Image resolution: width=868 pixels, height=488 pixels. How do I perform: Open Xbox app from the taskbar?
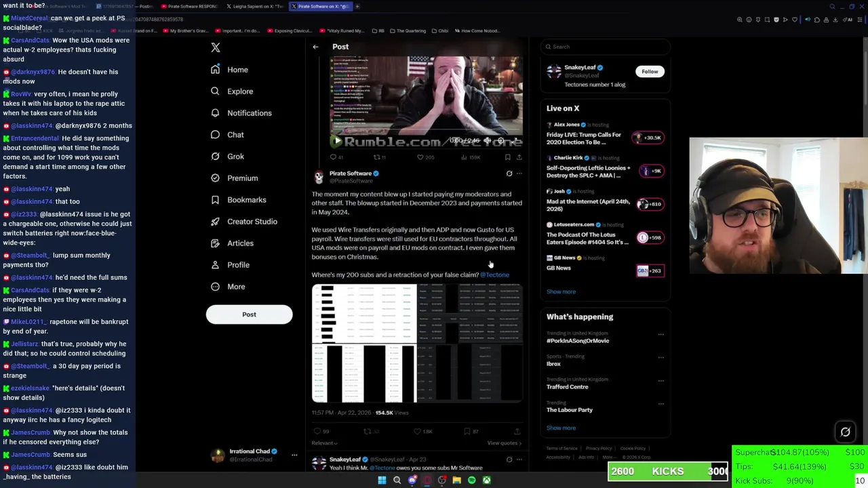(x=486, y=481)
